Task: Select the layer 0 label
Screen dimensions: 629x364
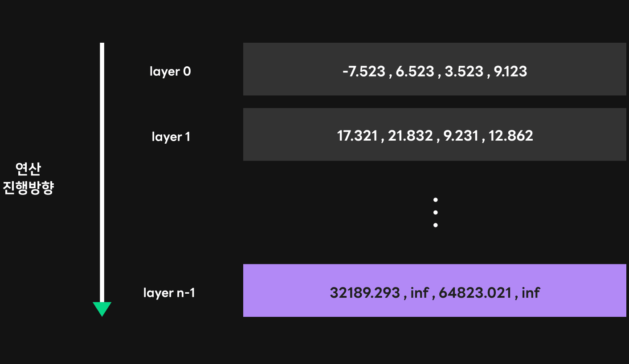Action: pos(170,71)
